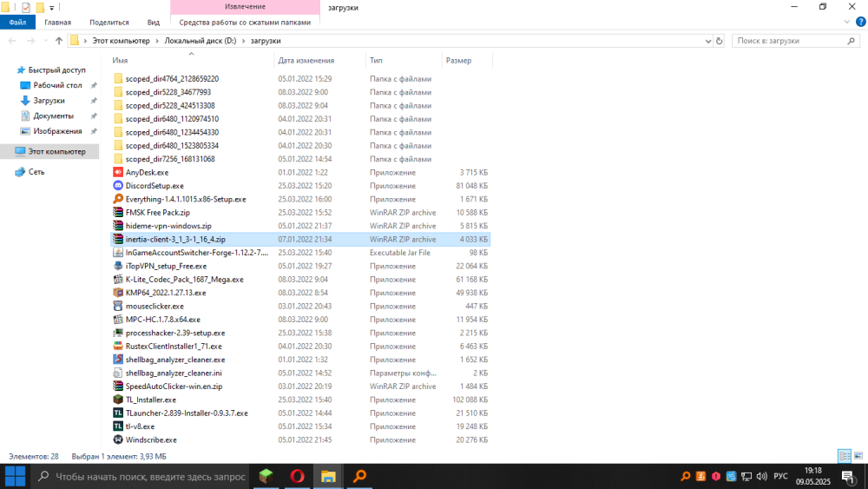868x489 pixels.
Task: Click the Windows taskbar search field
Action: coord(141,476)
